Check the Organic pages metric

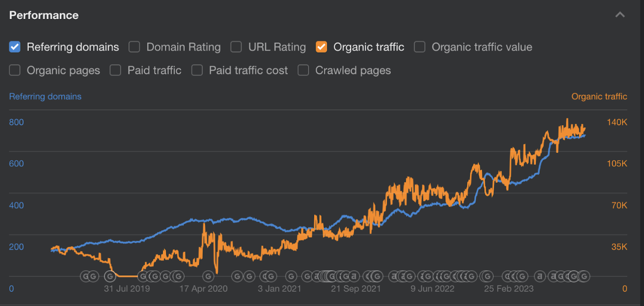click(14, 70)
